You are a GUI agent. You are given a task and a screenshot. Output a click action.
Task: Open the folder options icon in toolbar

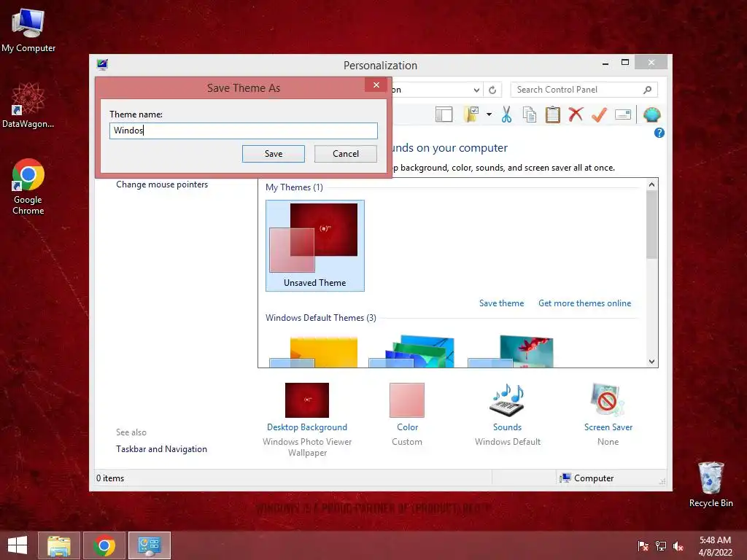point(471,114)
